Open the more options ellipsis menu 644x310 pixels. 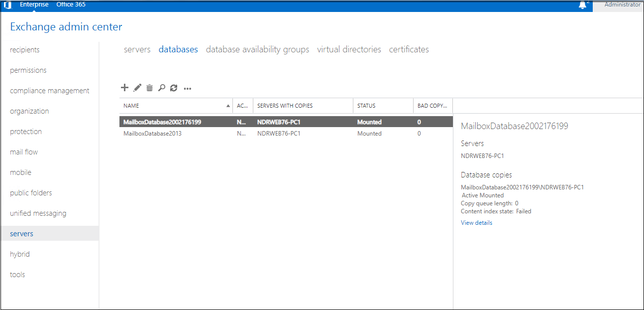(x=188, y=89)
